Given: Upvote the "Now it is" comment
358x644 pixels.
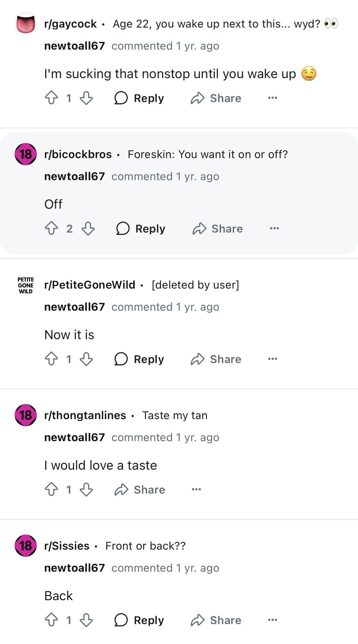Looking at the screenshot, I should [x=51, y=359].
